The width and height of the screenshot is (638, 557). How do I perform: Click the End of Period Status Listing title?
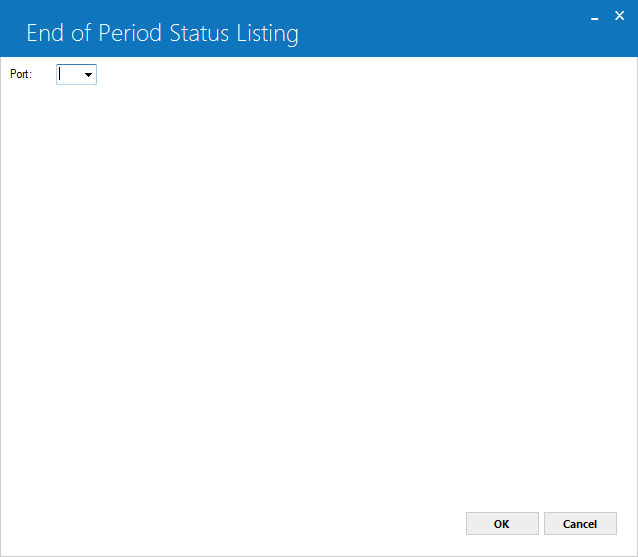coord(162,33)
